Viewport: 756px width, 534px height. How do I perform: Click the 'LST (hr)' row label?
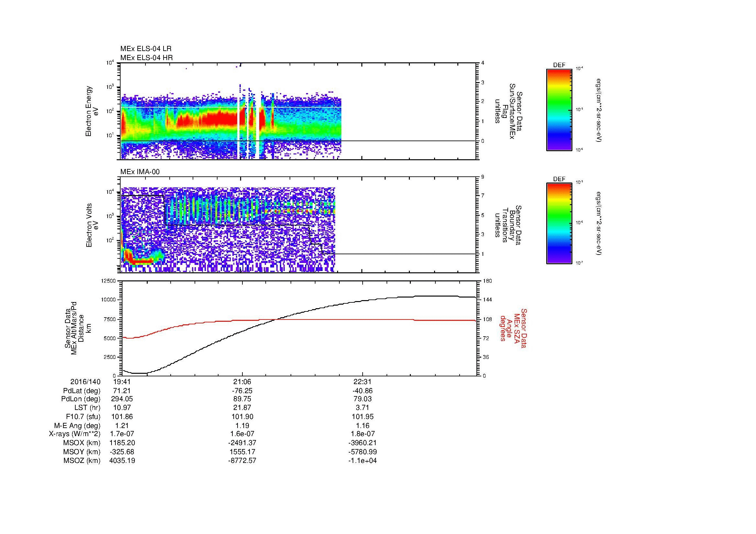click(87, 408)
